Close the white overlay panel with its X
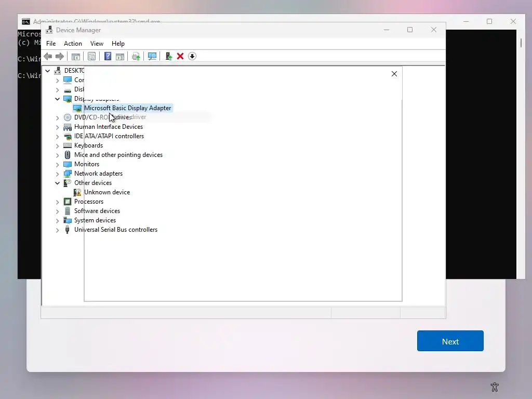Image resolution: width=532 pixels, height=399 pixels. click(x=394, y=74)
